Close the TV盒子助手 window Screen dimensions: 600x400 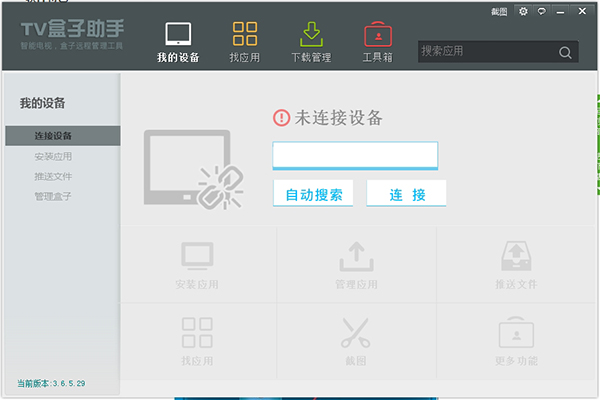coord(582,11)
